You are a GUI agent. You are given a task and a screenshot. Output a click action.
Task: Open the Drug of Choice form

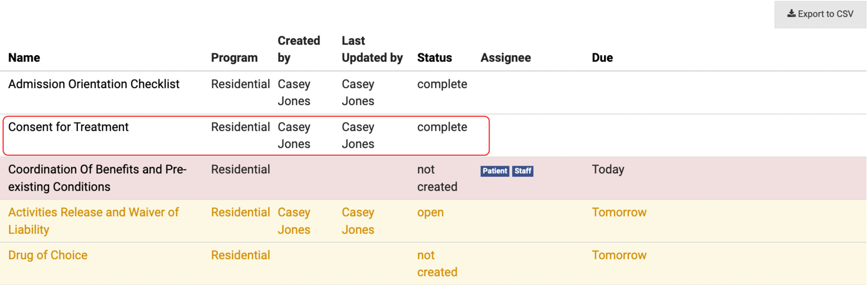tap(48, 255)
